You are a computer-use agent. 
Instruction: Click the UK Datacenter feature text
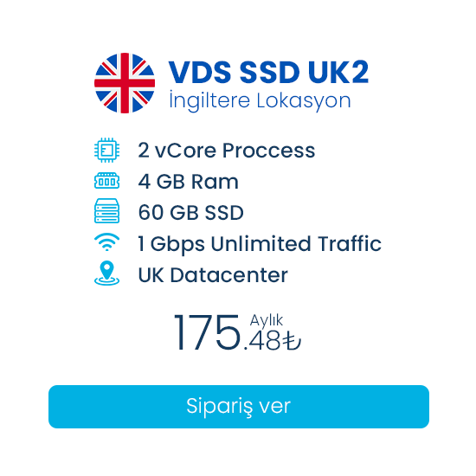click(213, 275)
